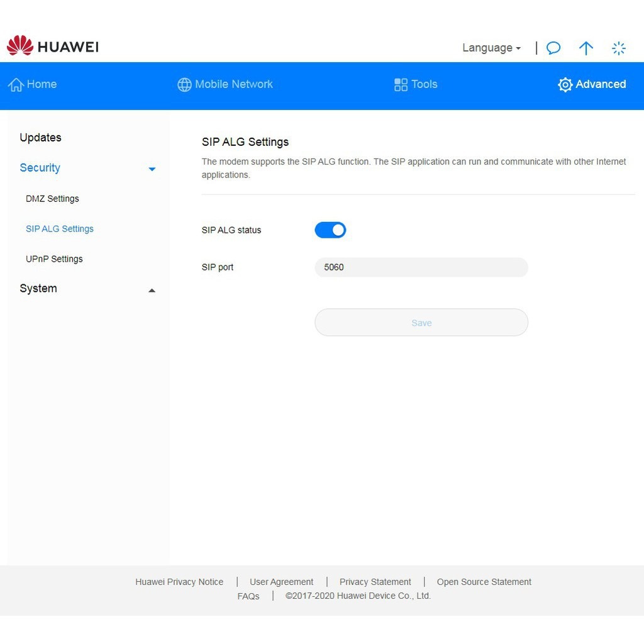The width and height of the screenshot is (644, 644).
Task: Select DMZ Settings in sidebar
Action: [52, 199]
